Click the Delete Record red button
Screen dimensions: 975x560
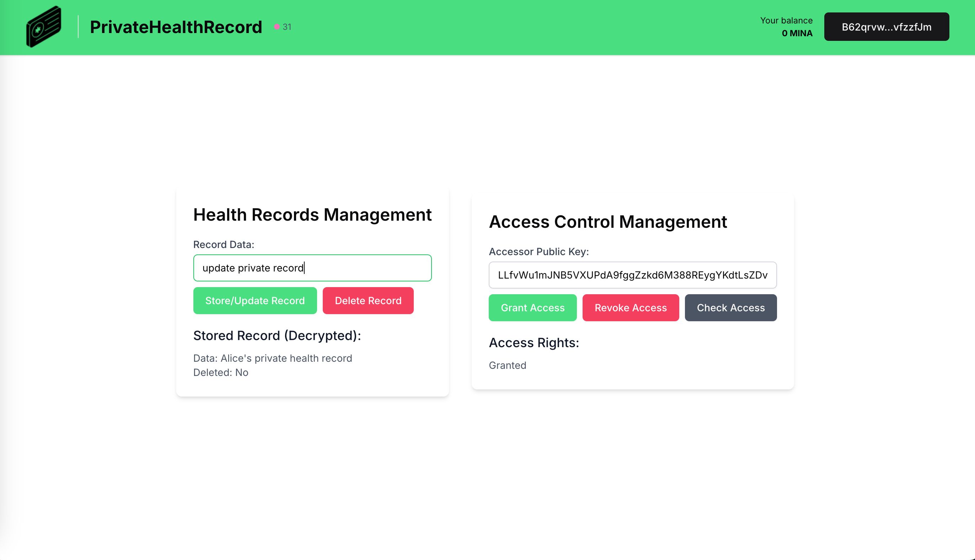point(368,300)
